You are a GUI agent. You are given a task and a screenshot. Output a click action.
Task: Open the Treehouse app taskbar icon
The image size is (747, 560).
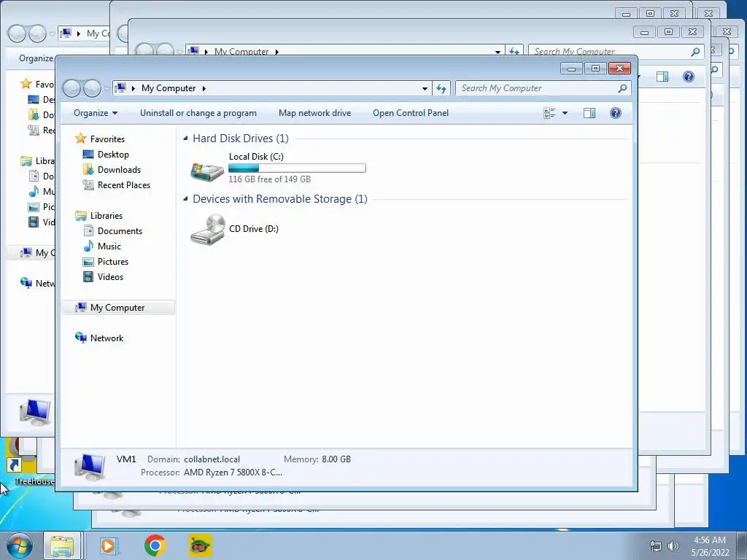pos(200,545)
